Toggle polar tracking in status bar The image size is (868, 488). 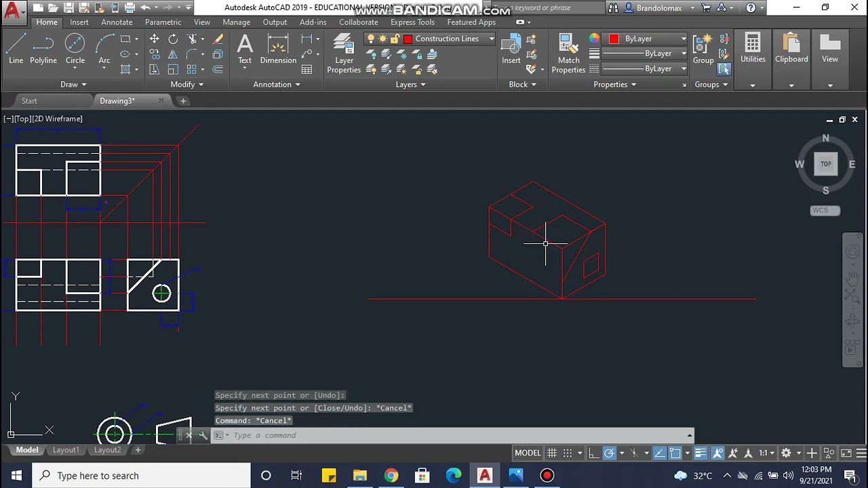tap(609, 453)
